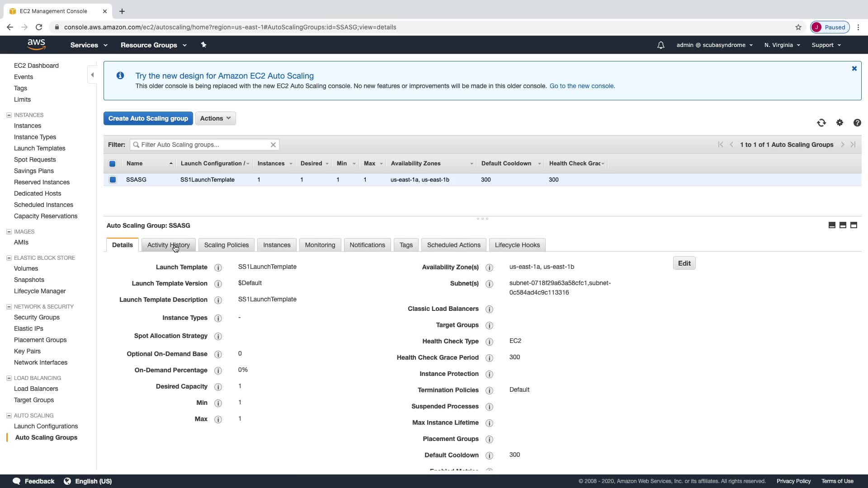Switch to the Activity History tab
The width and height of the screenshot is (868, 488).
168,245
